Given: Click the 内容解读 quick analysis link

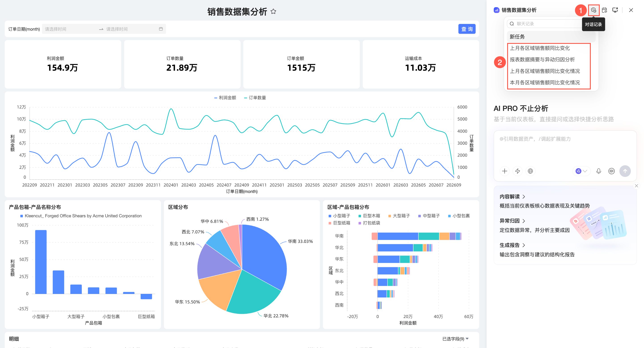Looking at the screenshot, I should click(x=512, y=197).
